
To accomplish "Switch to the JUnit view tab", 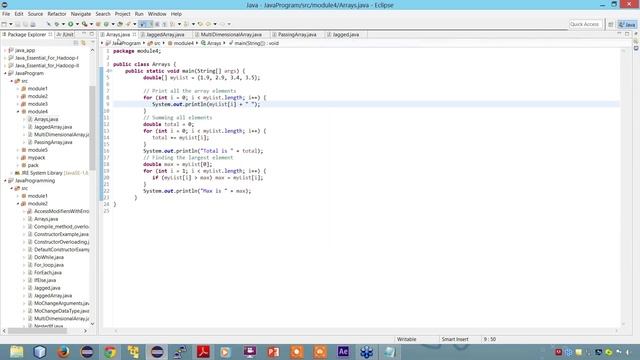I will click(x=65, y=35).
